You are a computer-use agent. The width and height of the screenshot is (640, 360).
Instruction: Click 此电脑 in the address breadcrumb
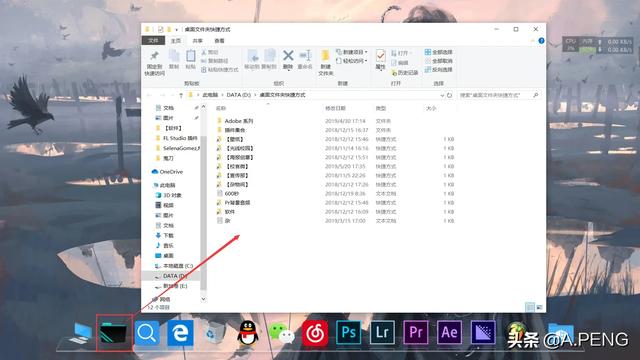[210, 95]
